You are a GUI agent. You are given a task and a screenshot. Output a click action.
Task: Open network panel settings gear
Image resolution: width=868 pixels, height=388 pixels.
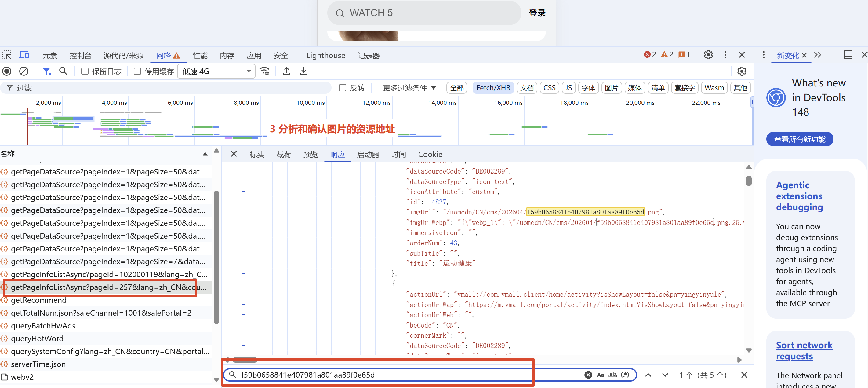point(742,71)
